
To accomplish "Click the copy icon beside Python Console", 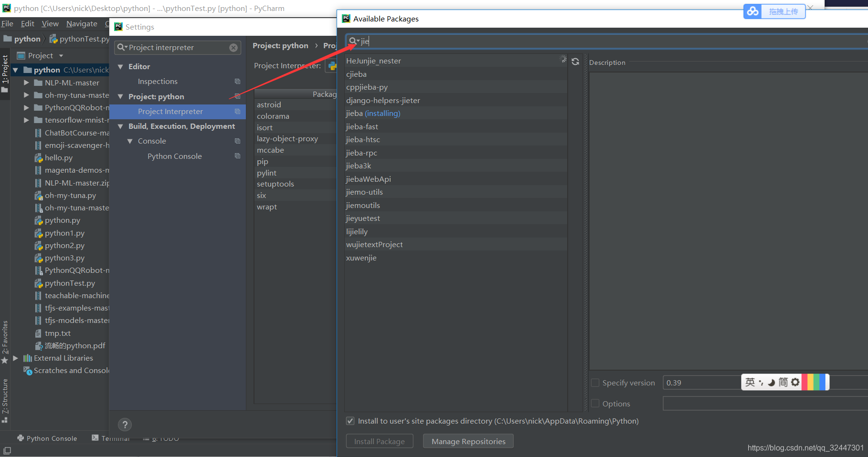I will point(237,156).
